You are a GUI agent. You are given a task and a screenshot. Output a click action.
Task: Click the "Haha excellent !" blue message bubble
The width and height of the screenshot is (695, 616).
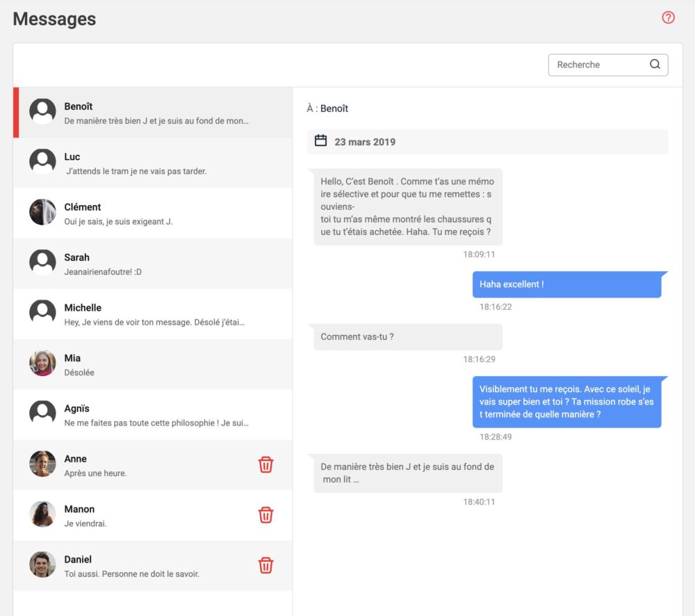(566, 284)
